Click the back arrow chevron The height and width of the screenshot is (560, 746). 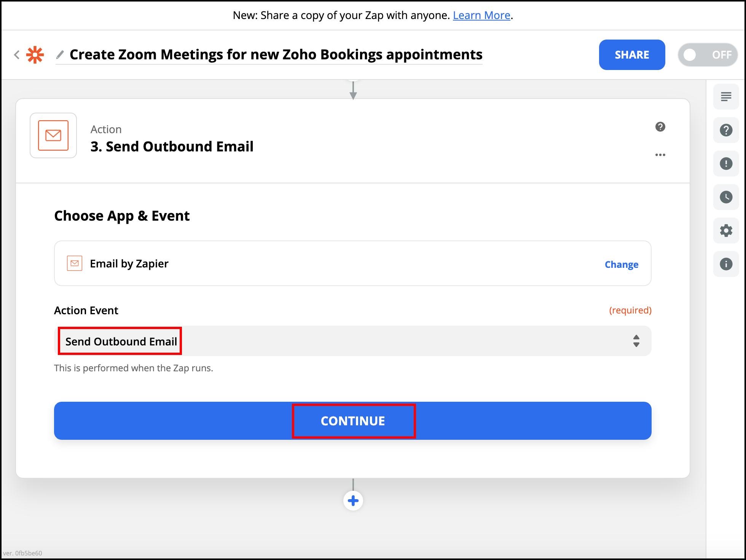(x=17, y=55)
